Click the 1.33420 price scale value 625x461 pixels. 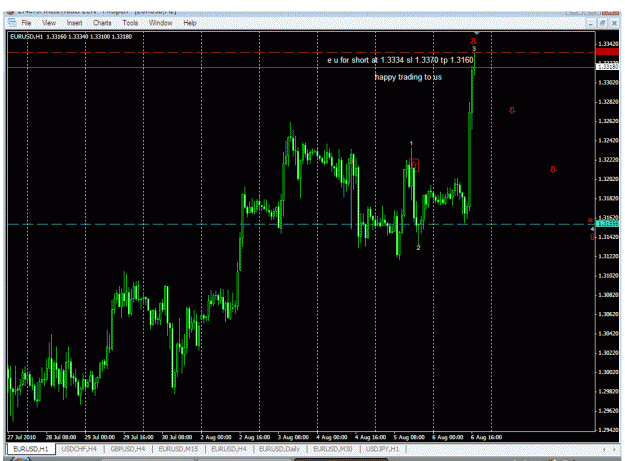point(609,44)
